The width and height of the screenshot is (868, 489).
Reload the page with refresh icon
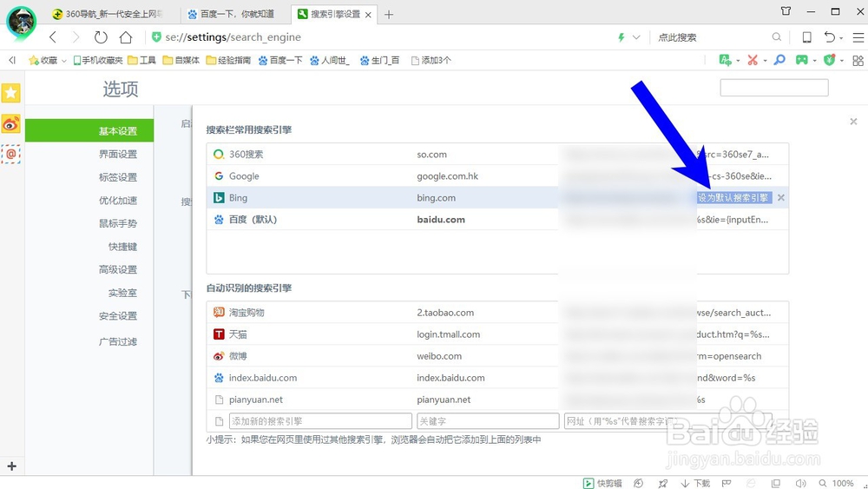click(101, 37)
